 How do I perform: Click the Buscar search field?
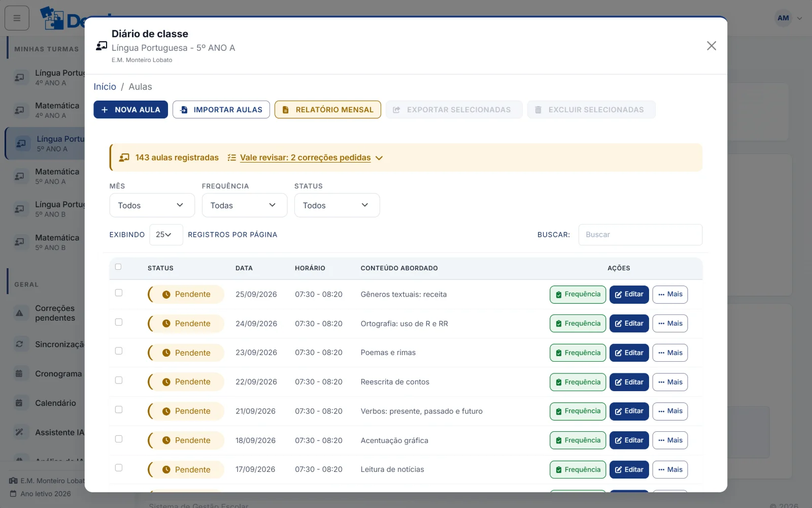click(x=640, y=235)
